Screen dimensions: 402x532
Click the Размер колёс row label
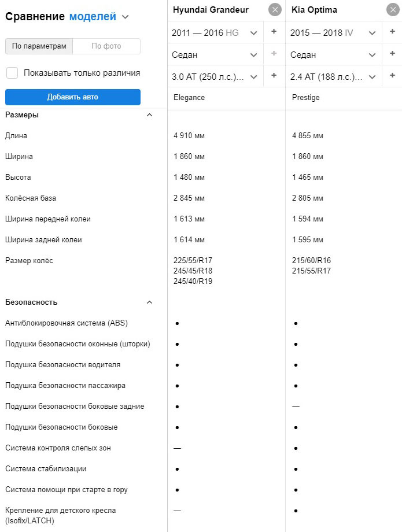(x=29, y=261)
